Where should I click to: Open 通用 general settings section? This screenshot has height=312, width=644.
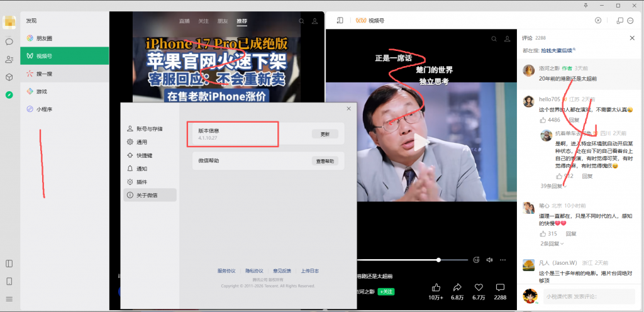tap(150, 142)
